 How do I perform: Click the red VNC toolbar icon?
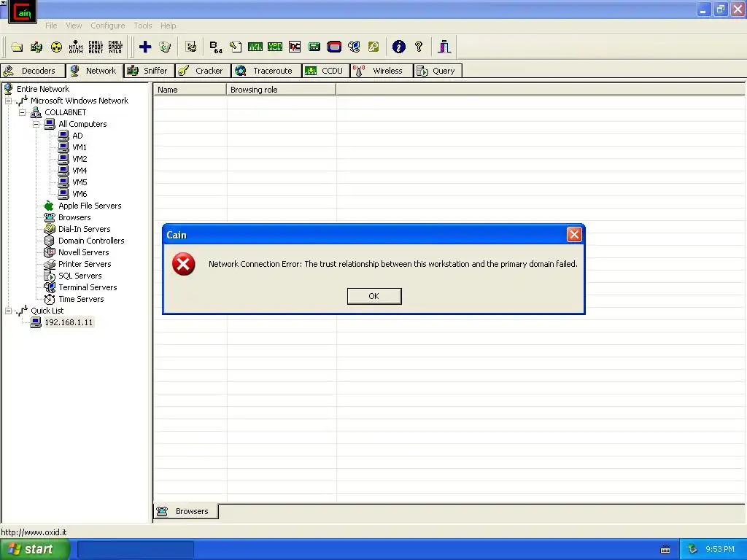(295, 47)
